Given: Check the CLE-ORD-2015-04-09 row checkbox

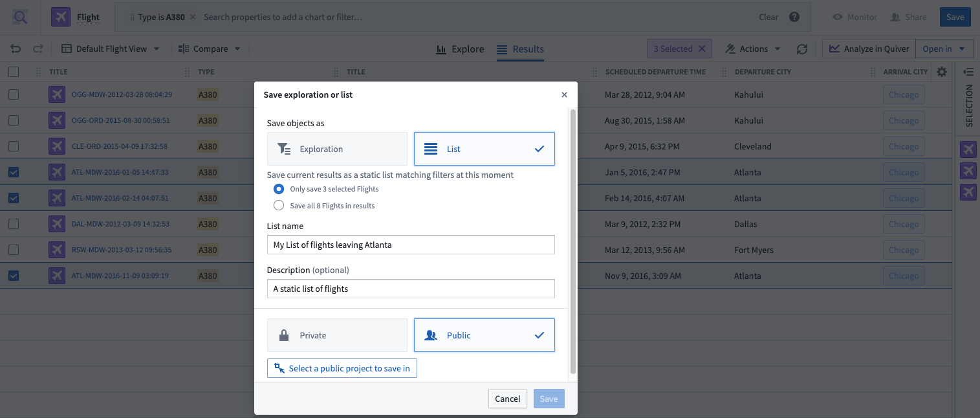Looking at the screenshot, I should (14, 146).
